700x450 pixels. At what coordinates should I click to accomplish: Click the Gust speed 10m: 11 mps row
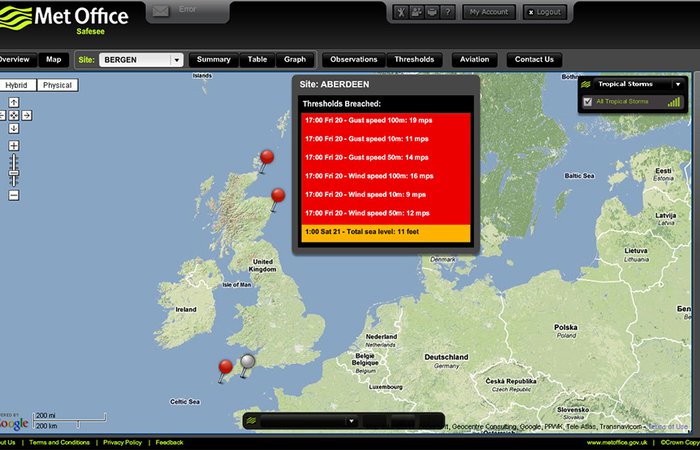click(386, 139)
